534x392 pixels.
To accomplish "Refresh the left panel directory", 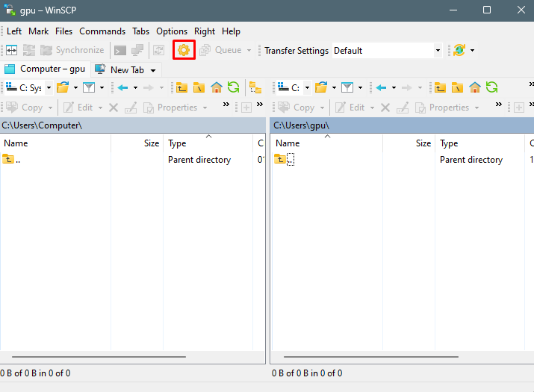I will click(233, 87).
